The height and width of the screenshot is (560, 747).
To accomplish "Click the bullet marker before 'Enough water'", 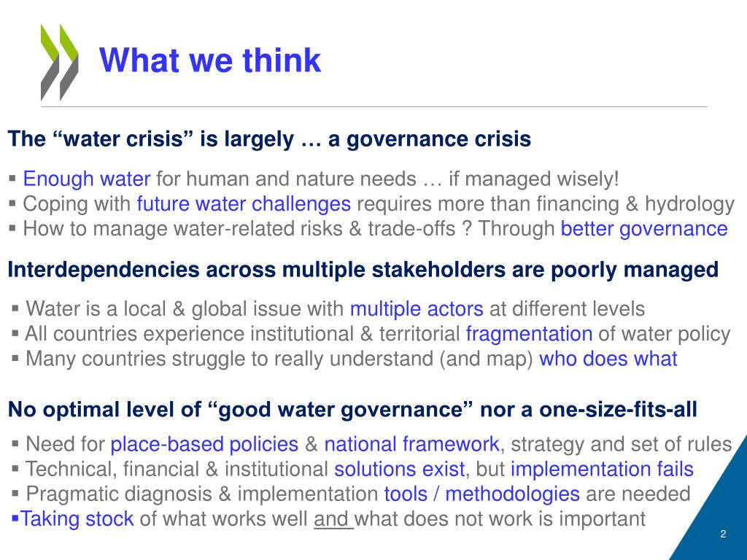I will point(12,179).
